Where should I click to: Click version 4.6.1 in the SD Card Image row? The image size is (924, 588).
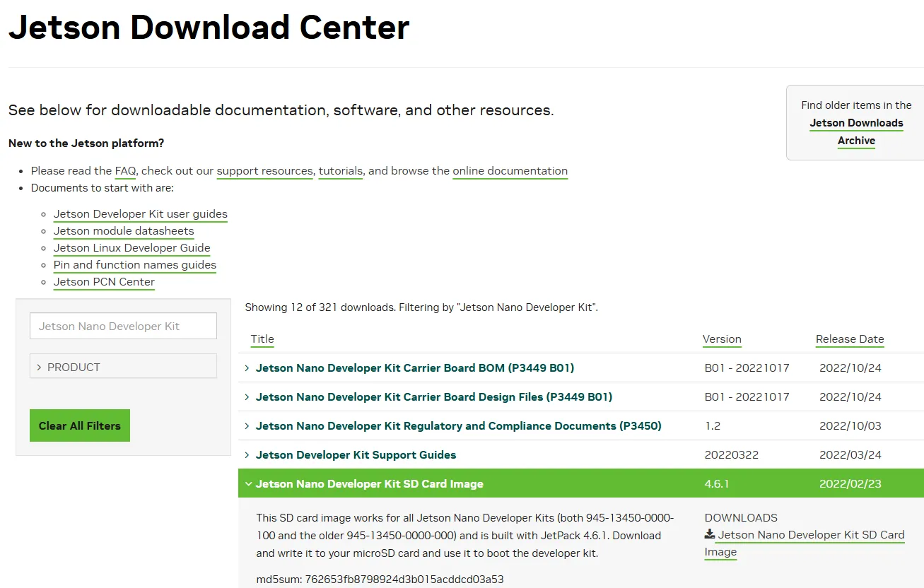point(717,484)
